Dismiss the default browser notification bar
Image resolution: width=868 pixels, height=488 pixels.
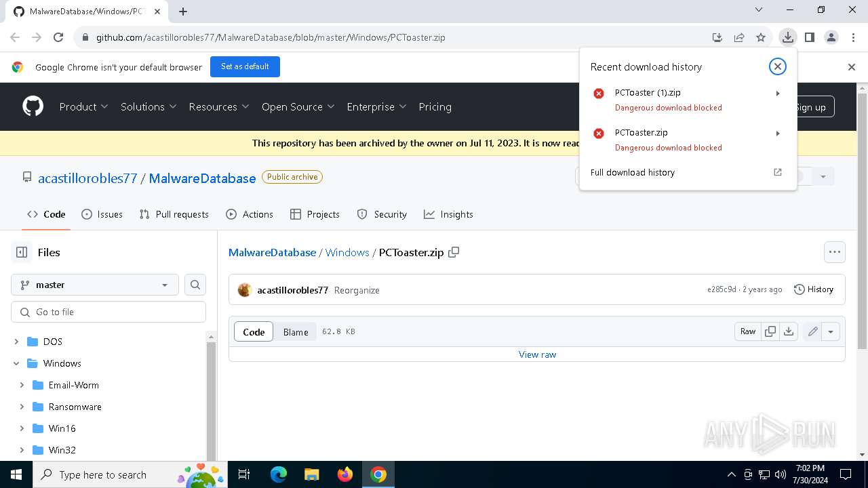[x=852, y=67]
